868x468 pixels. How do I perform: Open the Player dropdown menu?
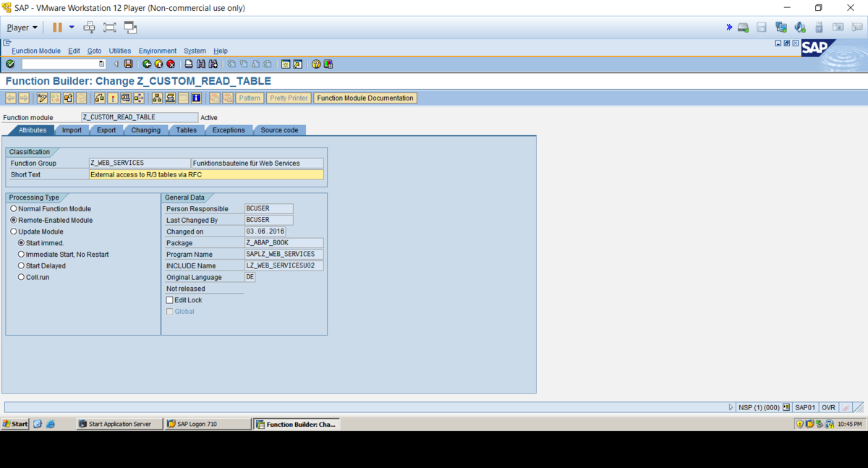[22, 27]
